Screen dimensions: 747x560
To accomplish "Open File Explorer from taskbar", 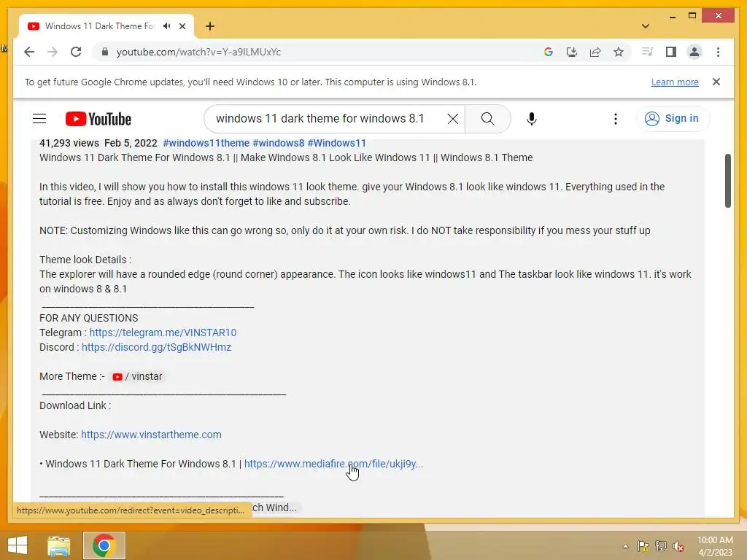I will pyautogui.click(x=59, y=545).
